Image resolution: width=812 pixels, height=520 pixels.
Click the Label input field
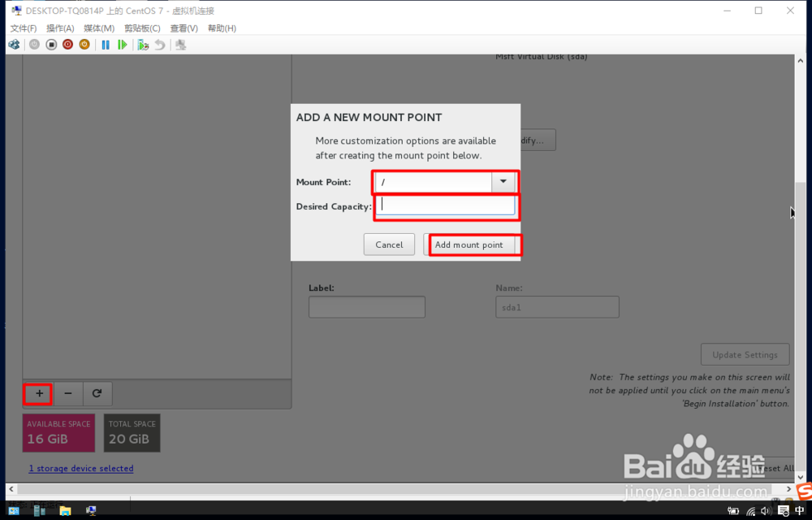(x=367, y=307)
